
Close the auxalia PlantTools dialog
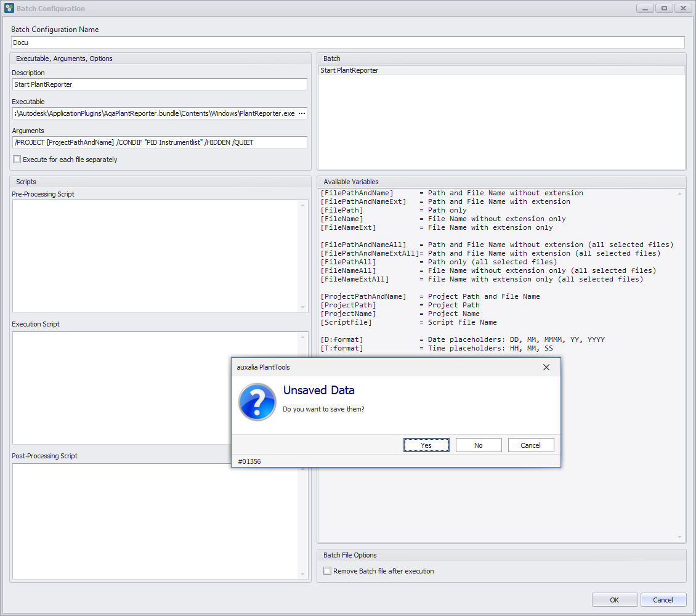pos(546,367)
